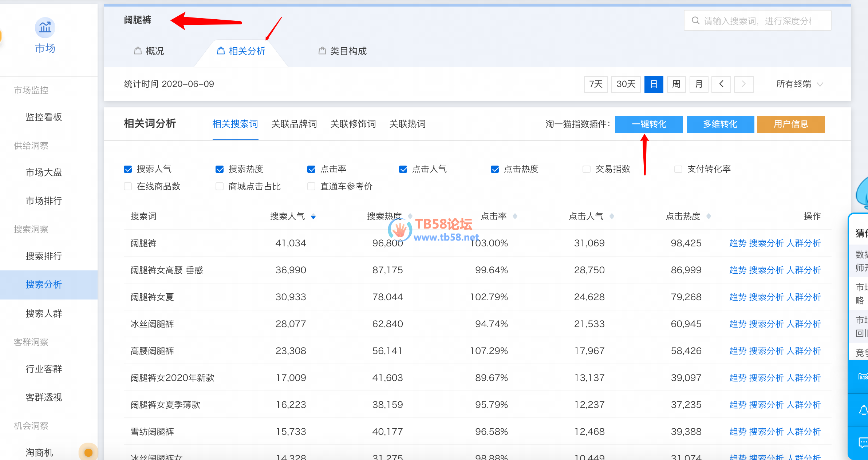868x460 pixels.
Task: Sort by 点击人气 column arrow
Action: [x=612, y=217]
